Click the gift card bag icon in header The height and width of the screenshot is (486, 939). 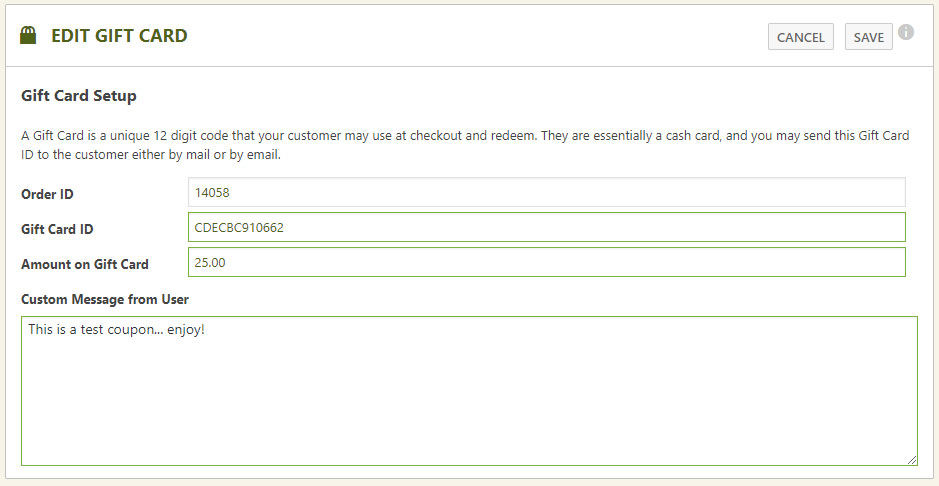click(28, 36)
